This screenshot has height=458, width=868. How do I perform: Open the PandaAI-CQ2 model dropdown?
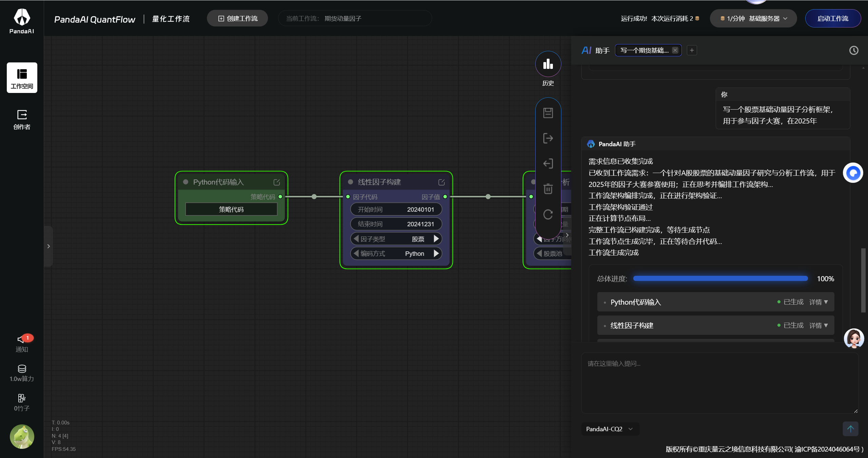610,429
